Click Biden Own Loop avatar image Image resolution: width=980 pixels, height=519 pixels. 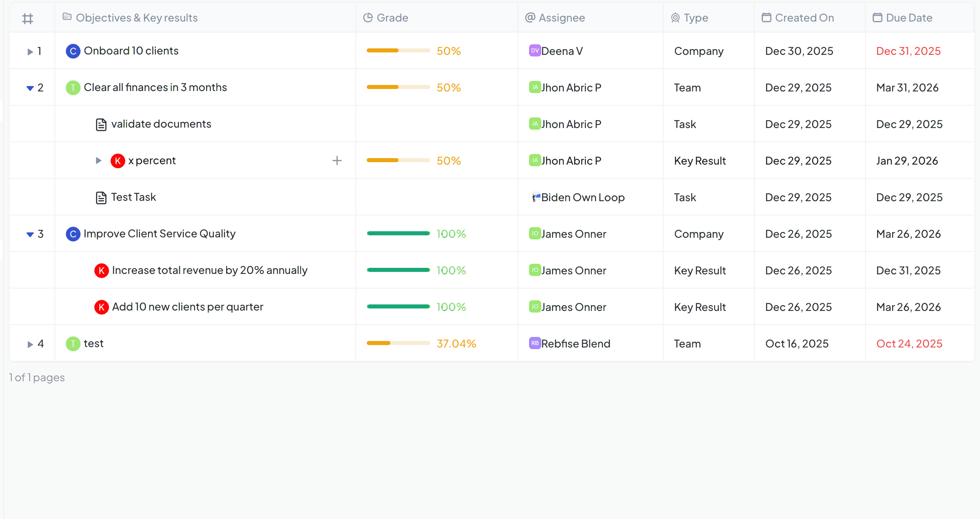pos(536,198)
